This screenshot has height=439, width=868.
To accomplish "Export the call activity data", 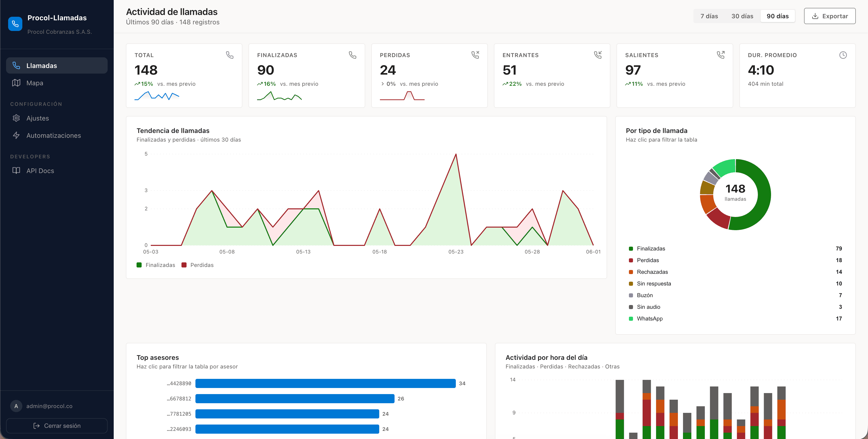I will [830, 16].
